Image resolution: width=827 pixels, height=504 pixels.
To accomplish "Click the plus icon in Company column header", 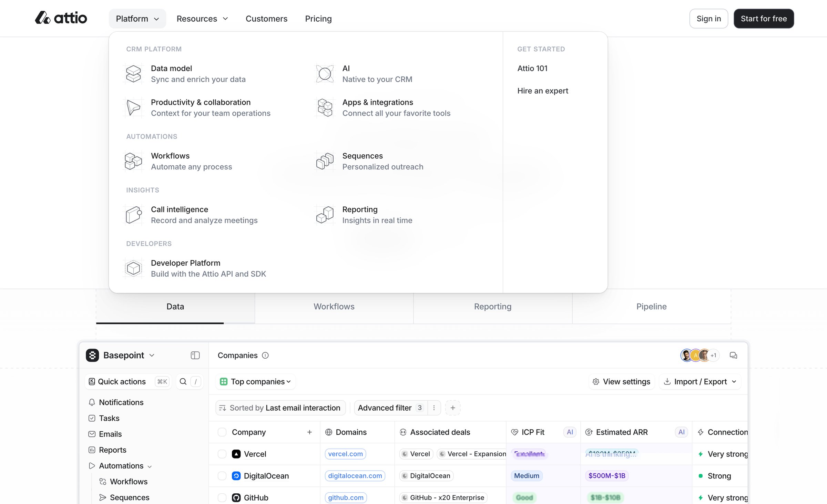I will tap(309, 432).
